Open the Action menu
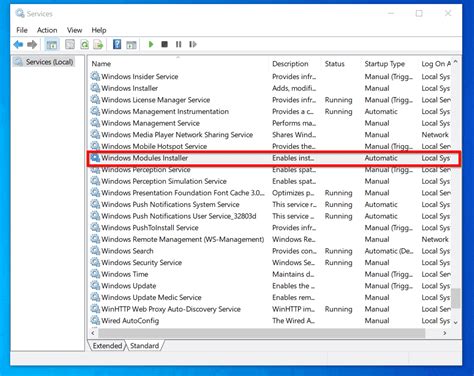This screenshot has height=376, width=474. [47, 30]
